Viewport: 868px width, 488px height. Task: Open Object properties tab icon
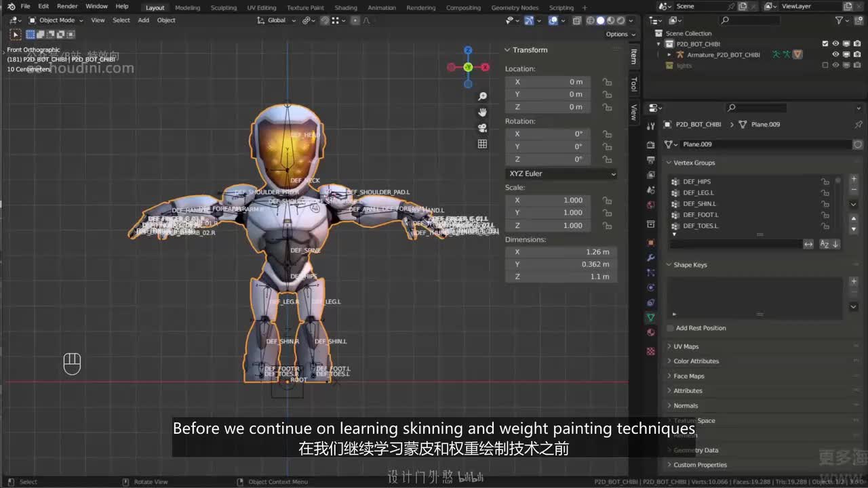[651, 242]
